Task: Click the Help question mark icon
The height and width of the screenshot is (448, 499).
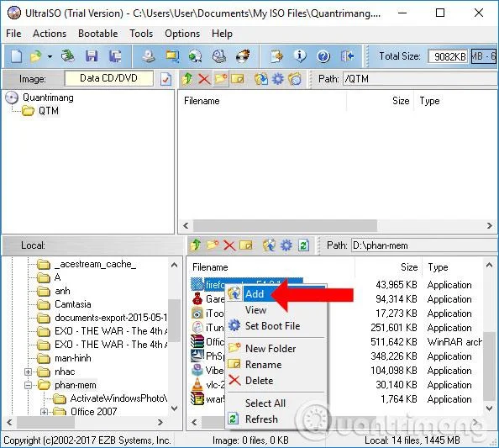Action: click(323, 56)
